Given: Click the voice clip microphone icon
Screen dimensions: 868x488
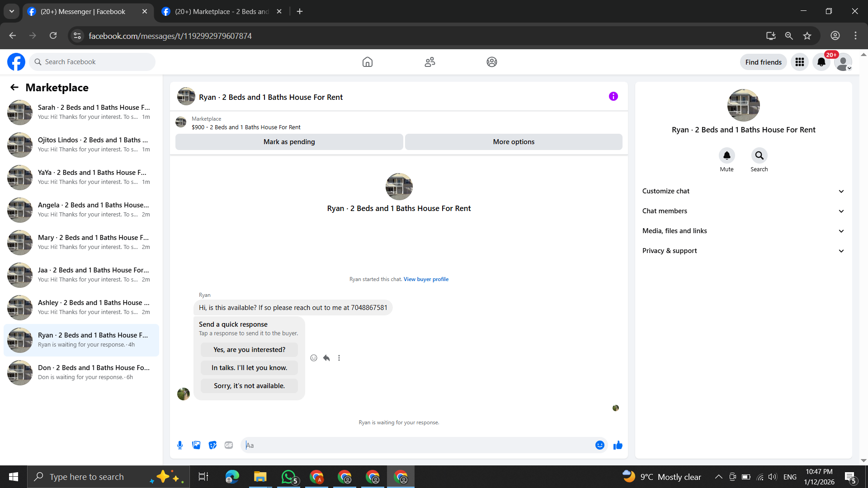Looking at the screenshot, I should (180, 445).
